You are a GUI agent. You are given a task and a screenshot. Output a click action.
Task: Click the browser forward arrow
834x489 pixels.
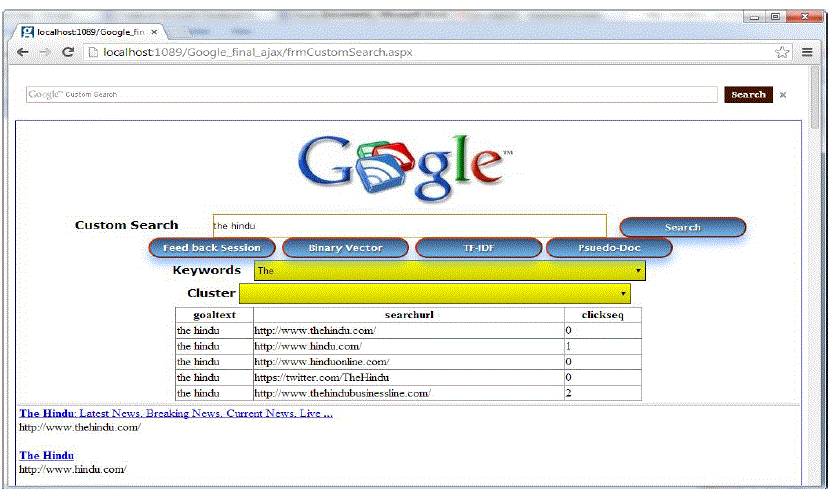pyautogui.click(x=45, y=52)
